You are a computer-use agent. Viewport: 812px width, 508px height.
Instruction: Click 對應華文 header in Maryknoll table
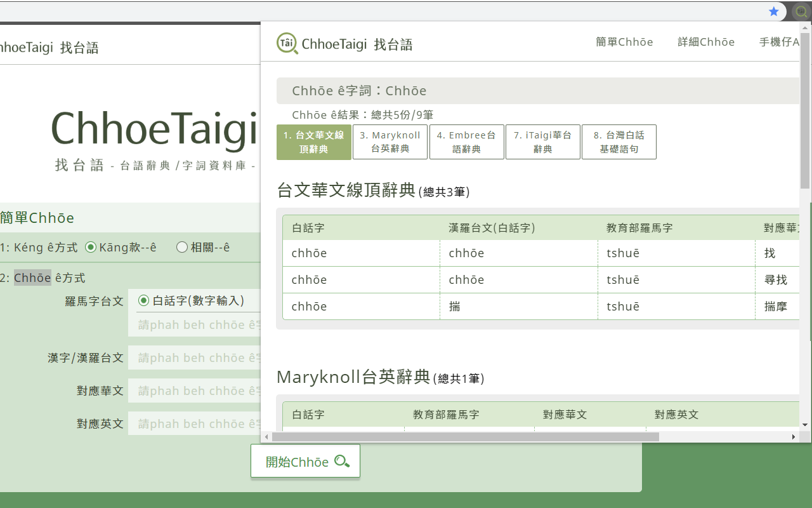point(565,415)
